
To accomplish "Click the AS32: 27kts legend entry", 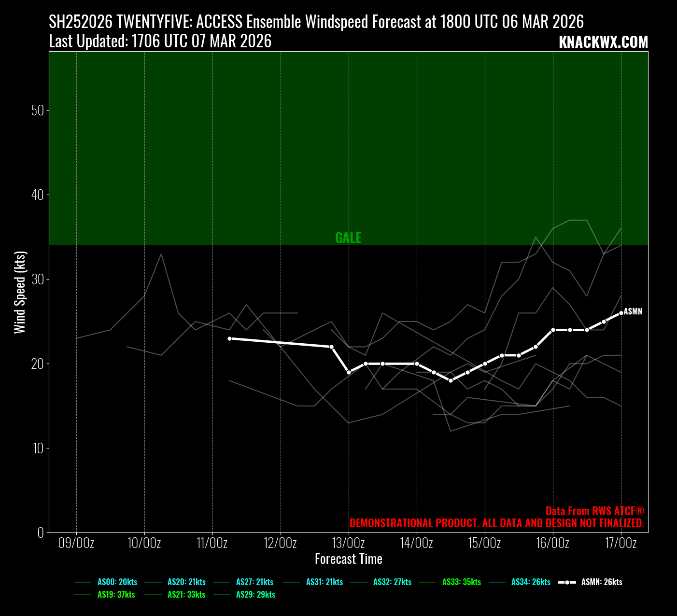I will click(392, 582).
